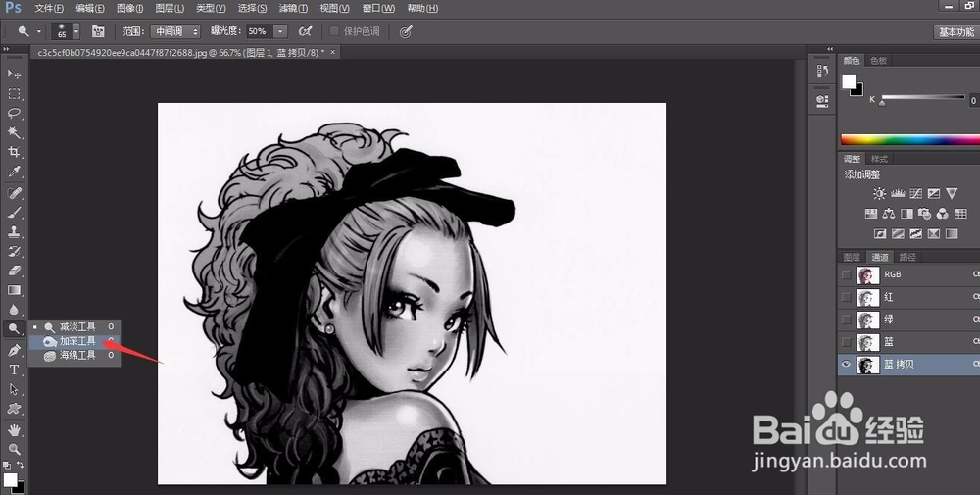Open the brush size 65 preset picker
This screenshot has height=495, width=980.
(76, 31)
